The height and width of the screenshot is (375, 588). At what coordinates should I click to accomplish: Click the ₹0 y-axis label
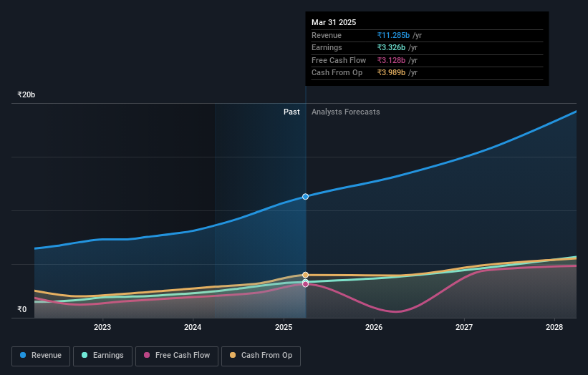[22, 309]
